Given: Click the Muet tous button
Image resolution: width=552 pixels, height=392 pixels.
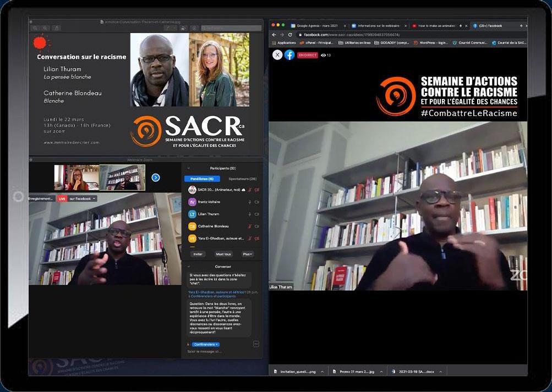Looking at the screenshot, I should pos(223,254).
